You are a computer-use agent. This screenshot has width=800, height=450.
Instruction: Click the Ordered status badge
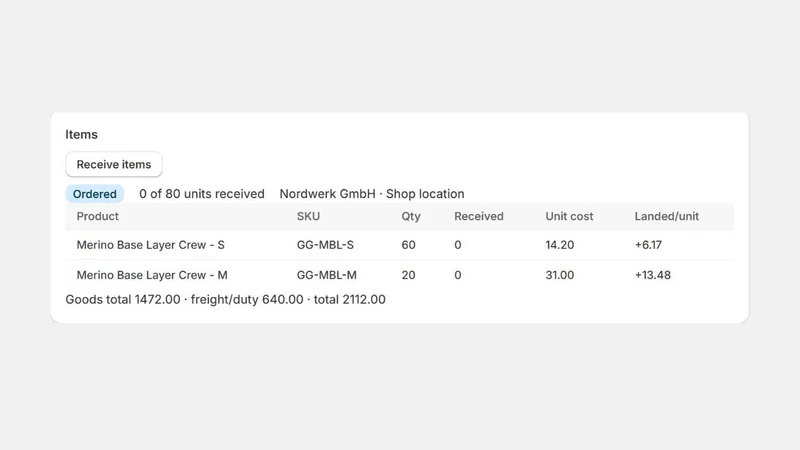coord(94,194)
